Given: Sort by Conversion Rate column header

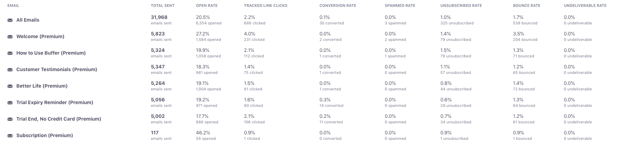Looking at the screenshot, I should click(x=338, y=5).
